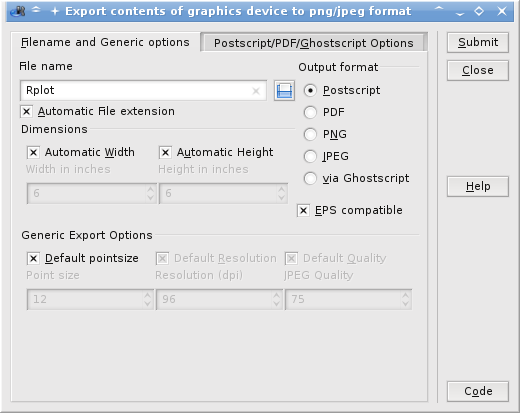Viewport: 520px width, 413px height.
Task: Open Filename and Generic options tab
Action: pyautogui.click(x=105, y=42)
